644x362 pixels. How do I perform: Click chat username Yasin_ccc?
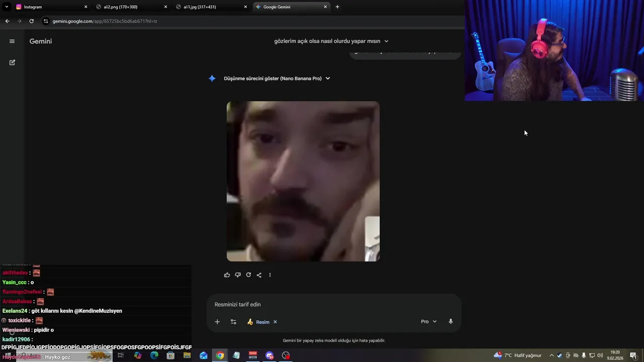[x=14, y=282]
